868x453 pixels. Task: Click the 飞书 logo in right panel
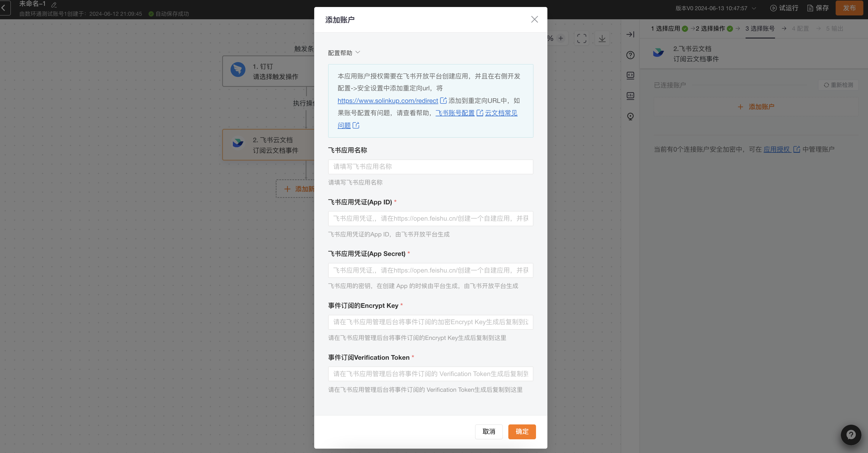click(658, 52)
